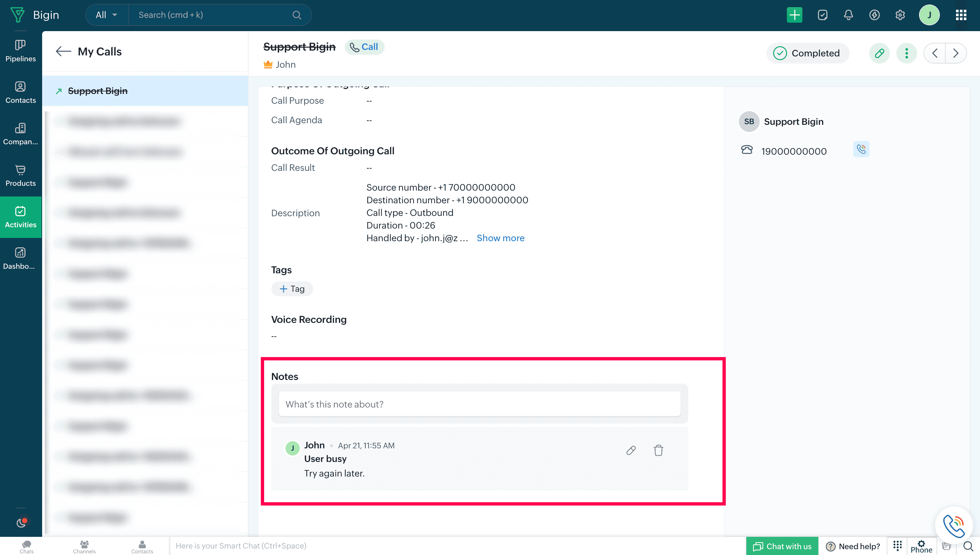Switch to Channels tab at bottom
980x555 pixels.
[84, 546]
